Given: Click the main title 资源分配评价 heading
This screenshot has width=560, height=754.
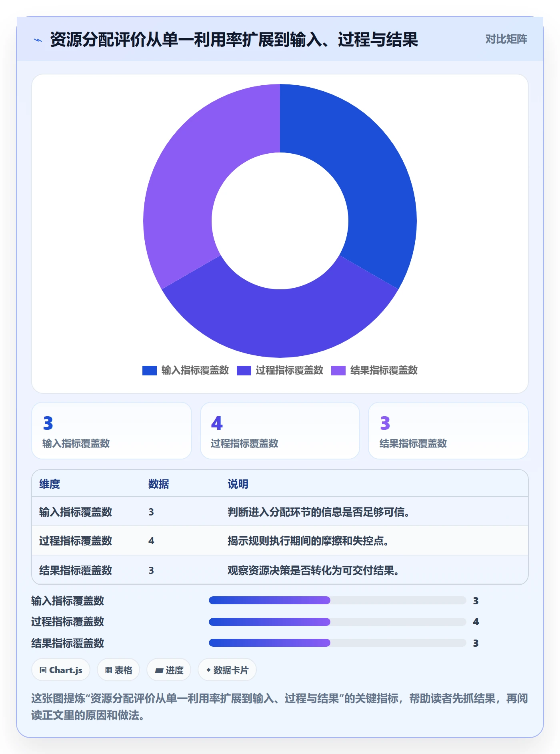Looking at the screenshot, I should click(x=234, y=40).
